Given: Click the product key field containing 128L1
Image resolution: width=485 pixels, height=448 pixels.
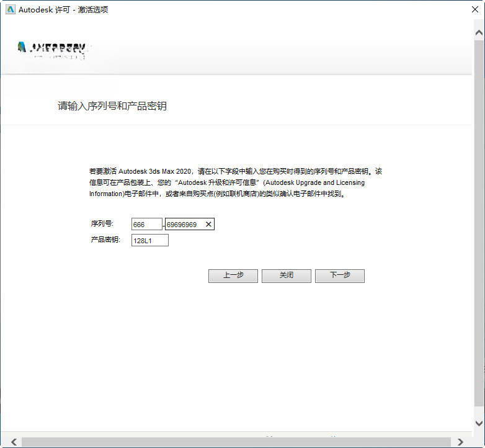Looking at the screenshot, I should click(x=150, y=240).
